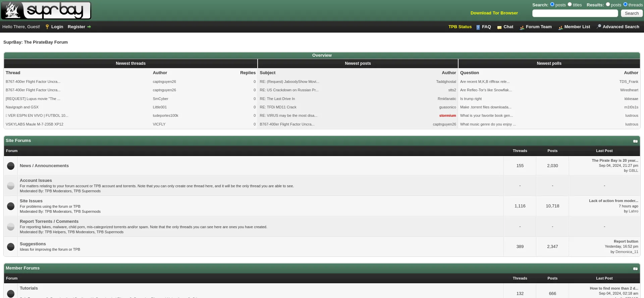
Task: Open last post 'Report button'
Action: click(x=626, y=241)
